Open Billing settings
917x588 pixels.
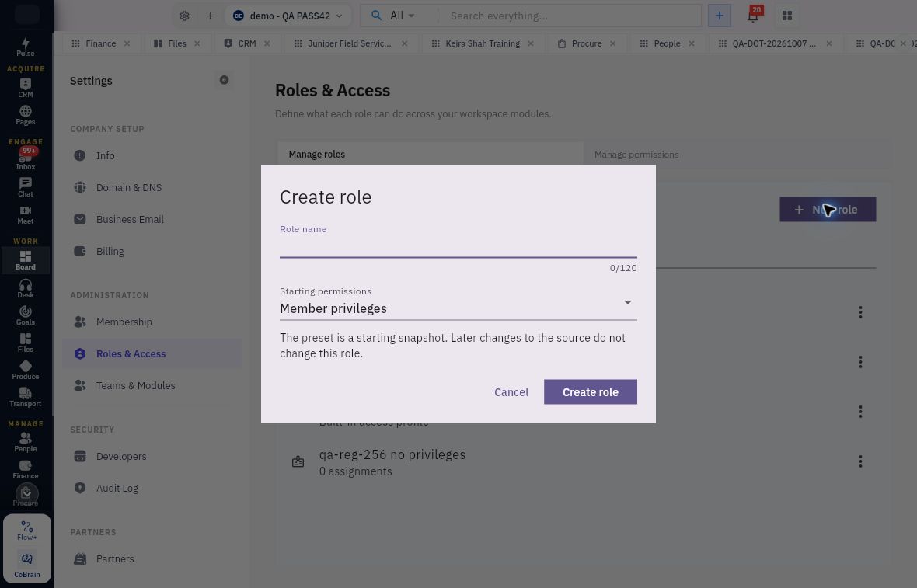click(x=152, y=252)
